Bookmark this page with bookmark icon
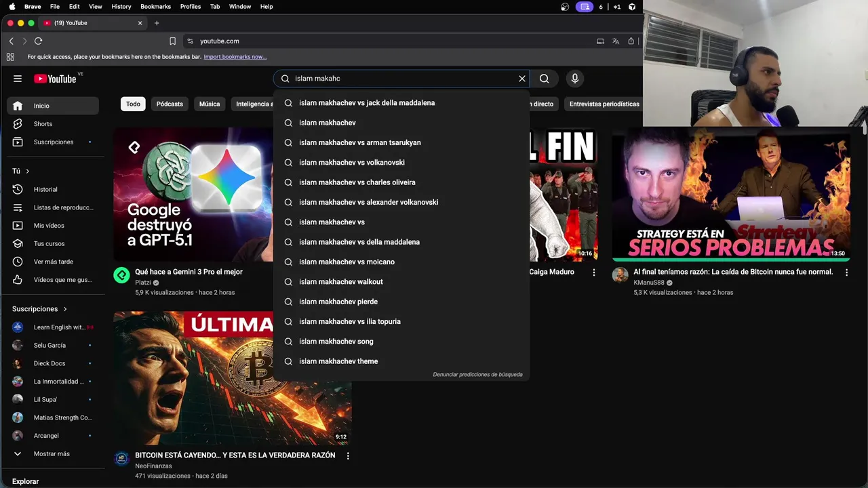 [172, 41]
